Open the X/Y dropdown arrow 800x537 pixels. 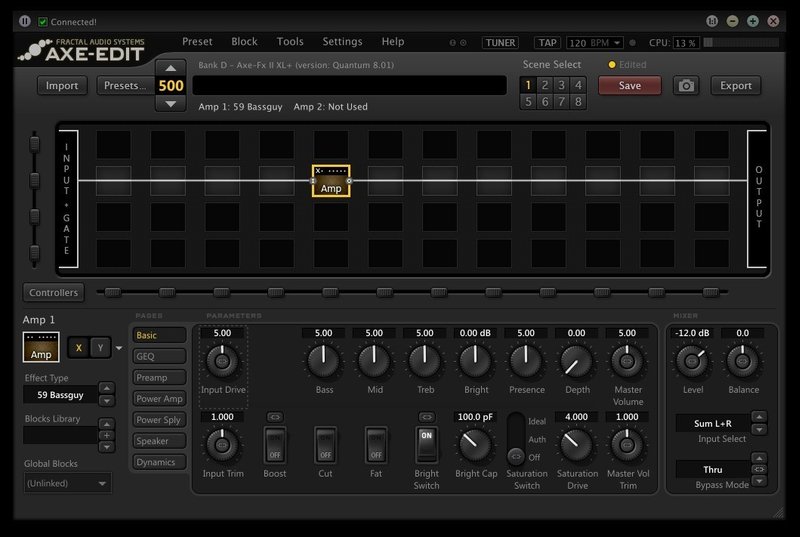(119, 348)
